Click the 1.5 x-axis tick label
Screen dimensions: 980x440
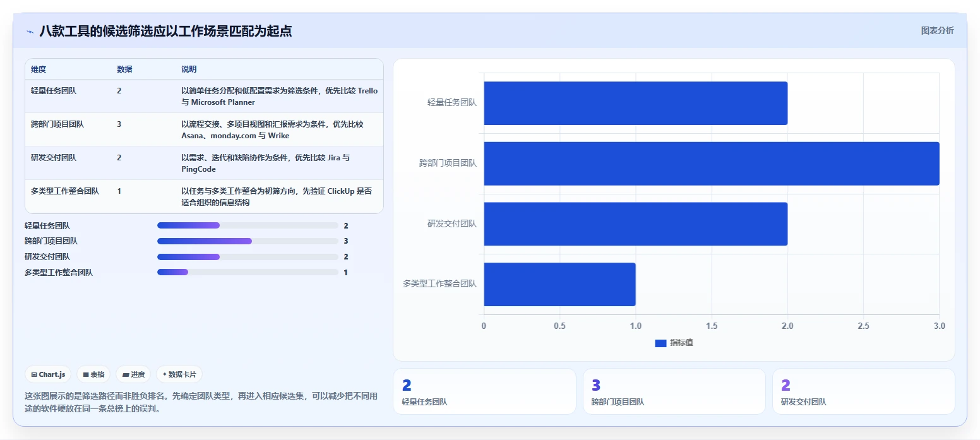tap(712, 326)
